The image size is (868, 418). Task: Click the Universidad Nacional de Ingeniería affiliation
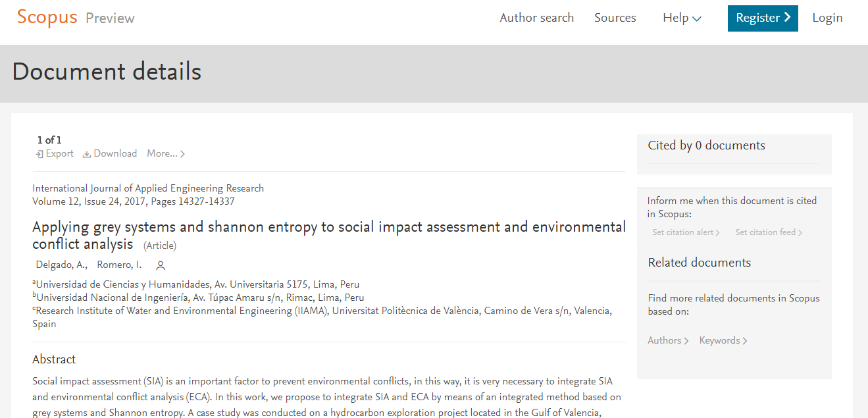coord(198,298)
